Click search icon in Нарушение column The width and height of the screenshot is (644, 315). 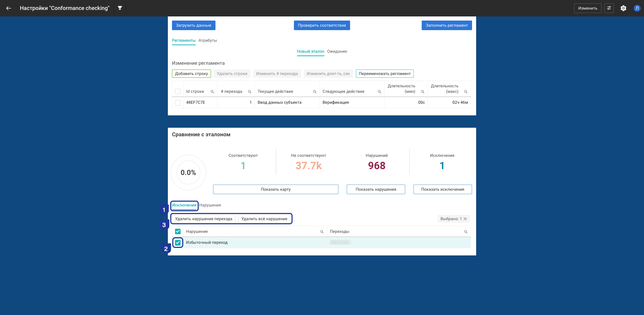(322, 232)
